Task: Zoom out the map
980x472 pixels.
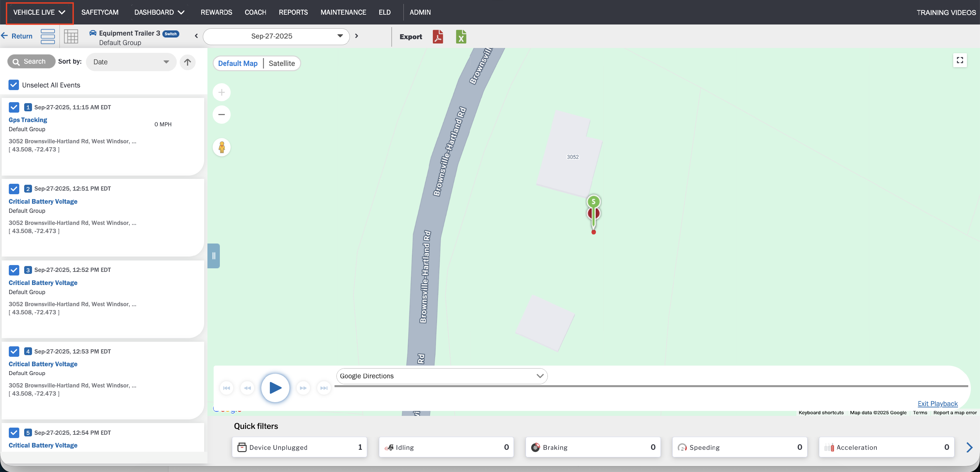Action: pyautogui.click(x=222, y=115)
